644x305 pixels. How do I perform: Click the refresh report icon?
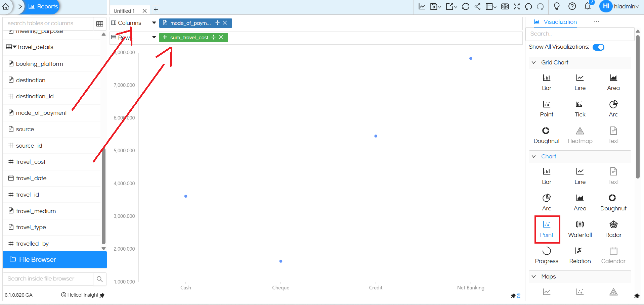466,6
